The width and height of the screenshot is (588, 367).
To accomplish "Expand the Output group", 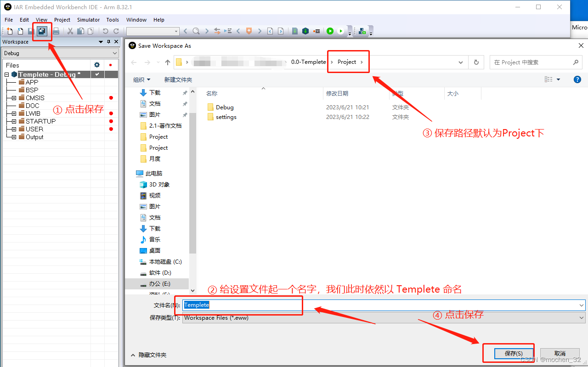I will coord(14,137).
